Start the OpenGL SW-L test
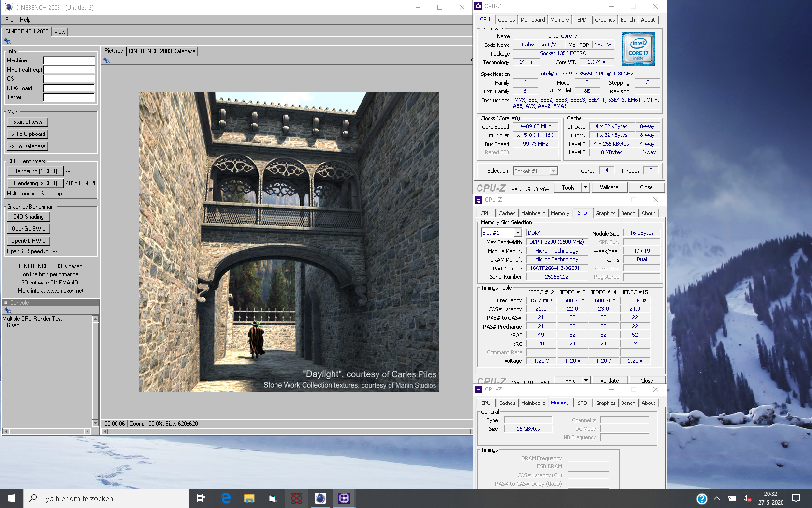Viewport: 812px width, 508px height. pyautogui.click(x=29, y=229)
